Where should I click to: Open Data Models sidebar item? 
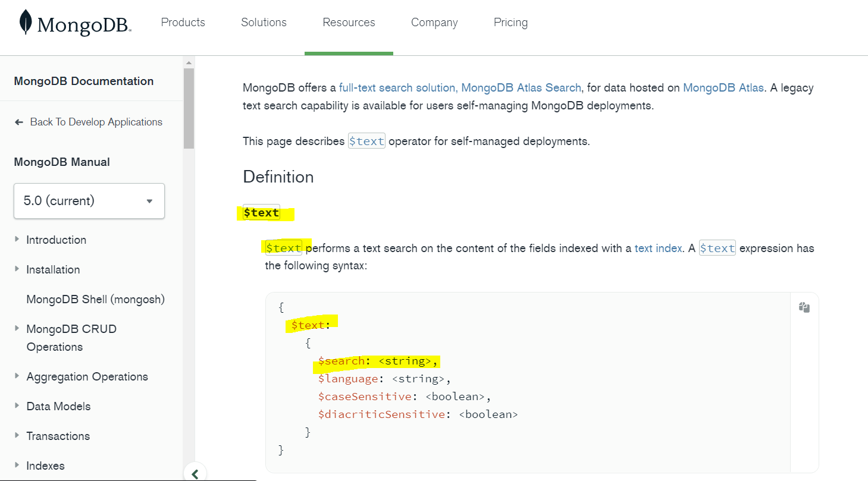tap(58, 406)
